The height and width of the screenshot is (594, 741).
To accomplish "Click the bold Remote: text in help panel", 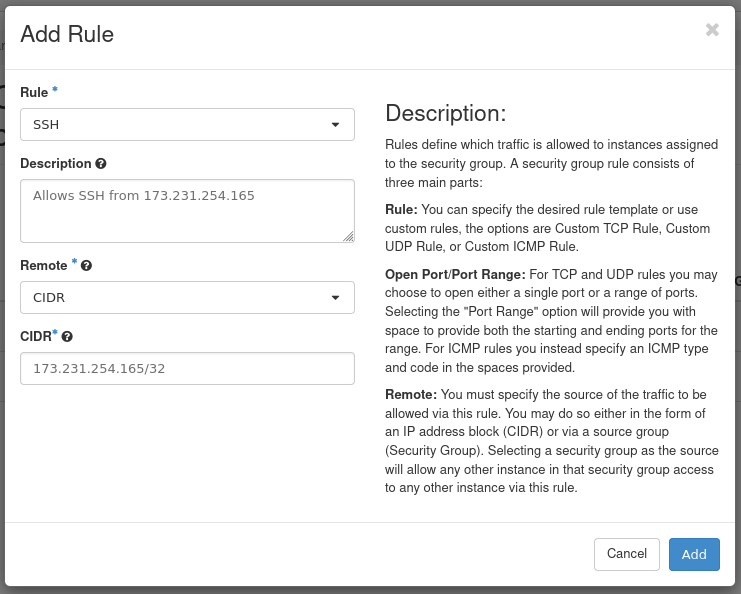I will [410, 395].
